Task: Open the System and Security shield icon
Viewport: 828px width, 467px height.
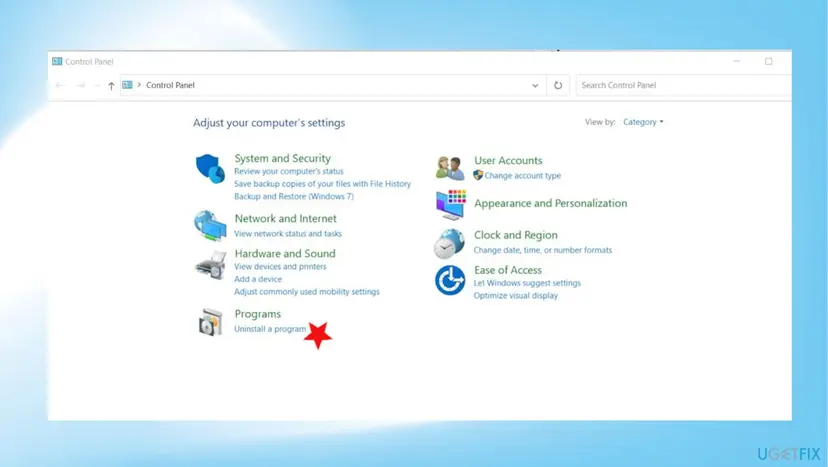Action: 210,169
